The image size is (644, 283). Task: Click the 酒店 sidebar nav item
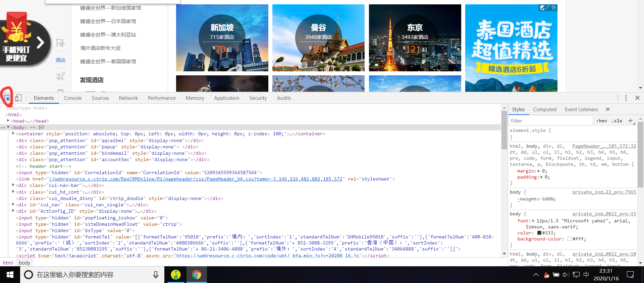60,60
